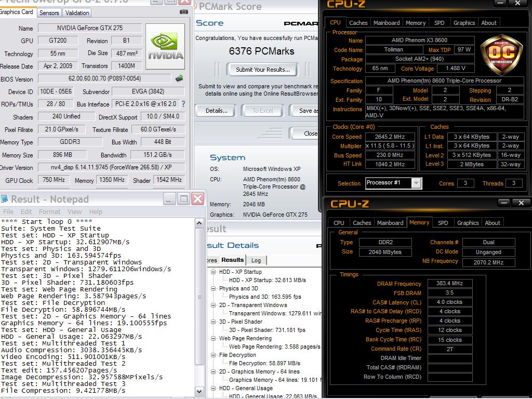Click the NB Frequency value 2070.2 MHz
The height and width of the screenshot is (399, 532).
click(x=488, y=262)
